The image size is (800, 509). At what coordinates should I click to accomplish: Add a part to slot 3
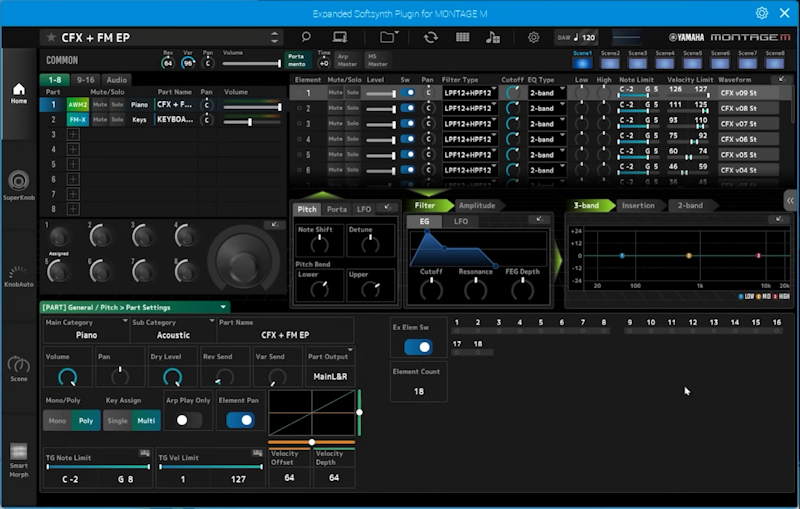click(73, 135)
